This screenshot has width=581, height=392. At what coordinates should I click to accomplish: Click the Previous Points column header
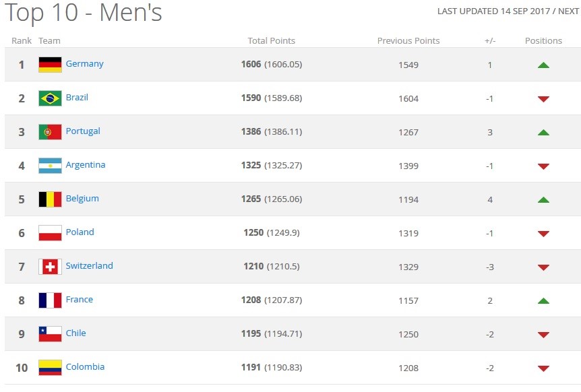[x=408, y=41]
